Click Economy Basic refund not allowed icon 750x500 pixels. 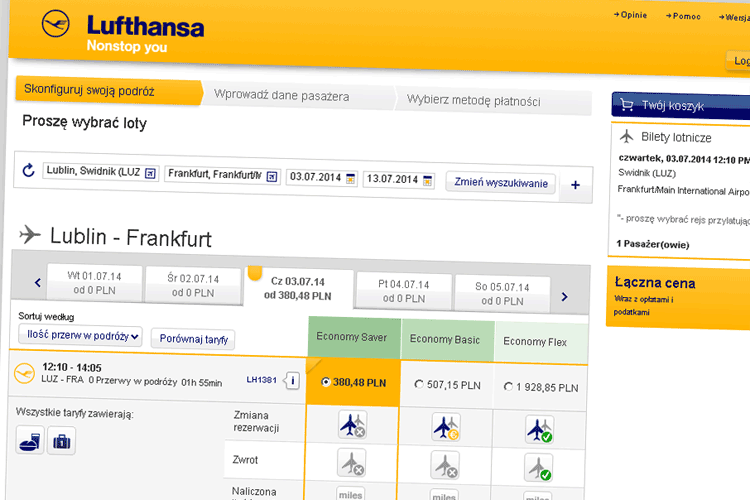(x=445, y=466)
